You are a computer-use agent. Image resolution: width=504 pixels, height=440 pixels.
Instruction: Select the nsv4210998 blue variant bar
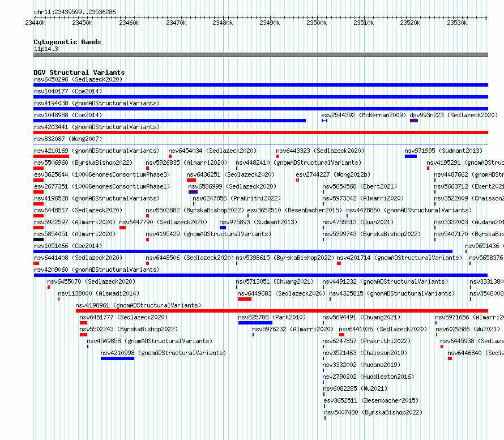coord(117,358)
